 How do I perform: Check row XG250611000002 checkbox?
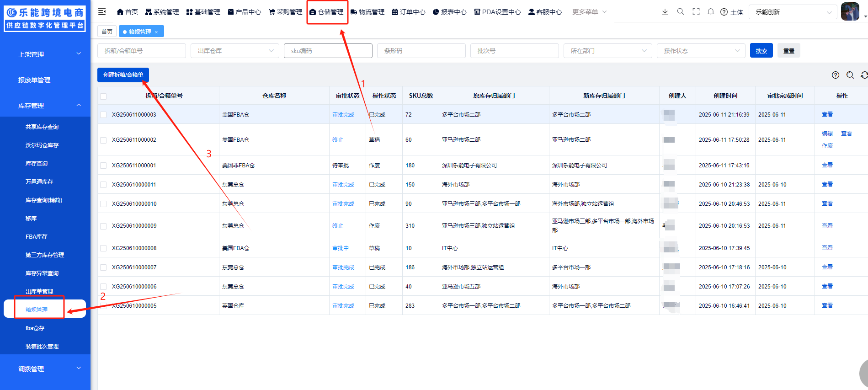[x=103, y=140]
